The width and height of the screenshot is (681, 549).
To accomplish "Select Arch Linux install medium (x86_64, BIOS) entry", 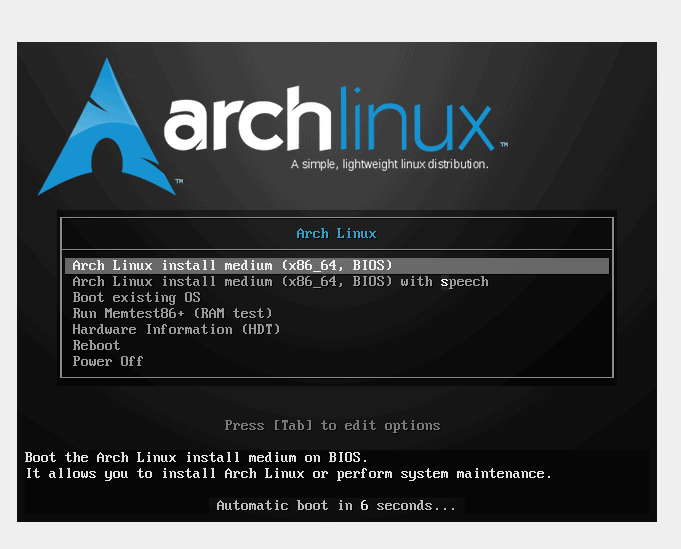I will [x=337, y=265].
